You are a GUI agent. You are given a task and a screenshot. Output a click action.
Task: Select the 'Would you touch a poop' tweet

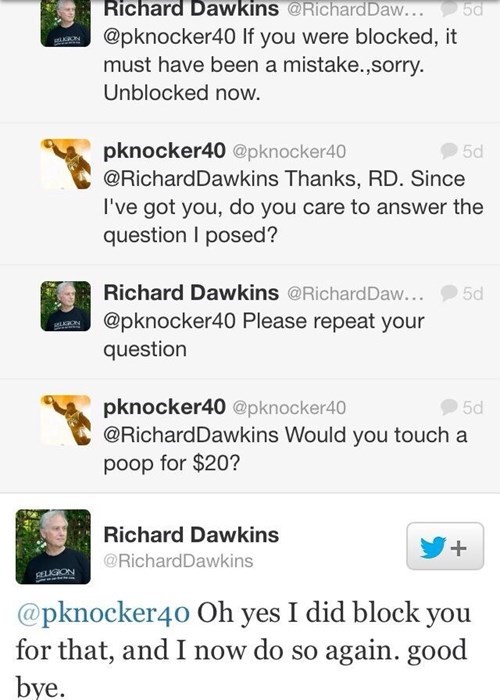[250, 436]
